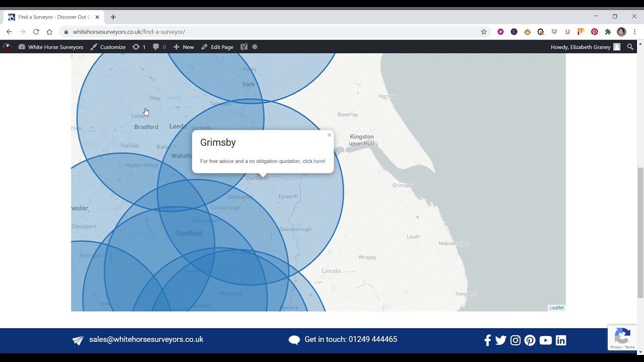The height and width of the screenshot is (362, 644).
Task: Open the Twitter social icon
Action: [501, 340]
